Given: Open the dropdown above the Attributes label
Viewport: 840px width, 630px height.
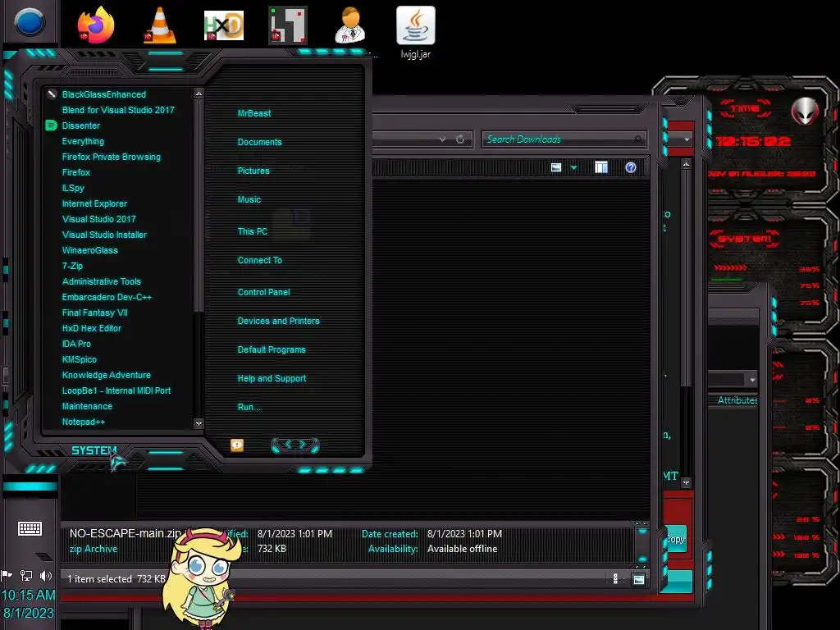Looking at the screenshot, I should pos(753,380).
